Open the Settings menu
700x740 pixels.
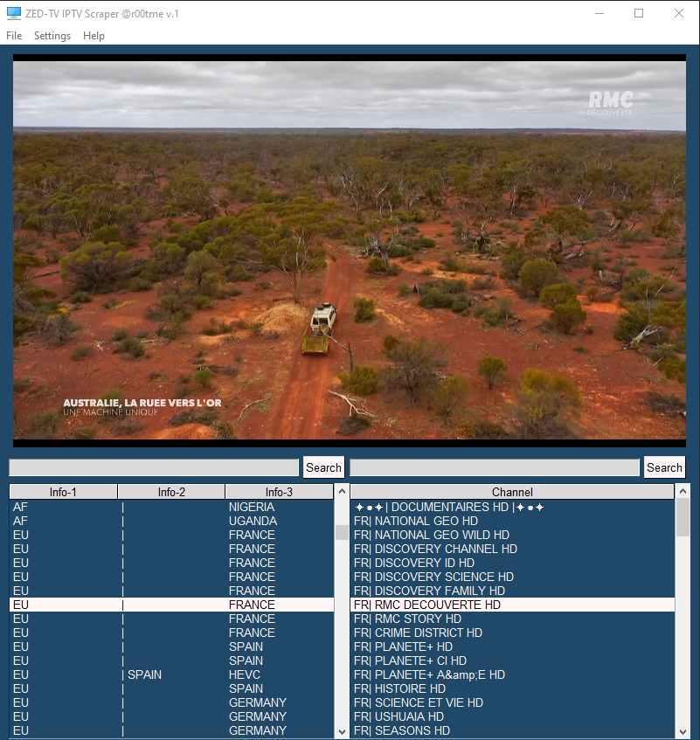(52, 36)
